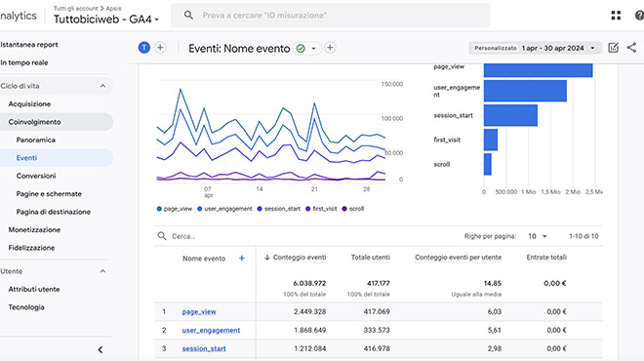Collapse the Ciclo di vita section
Screen dimensions: 644x361
(x=102, y=86)
